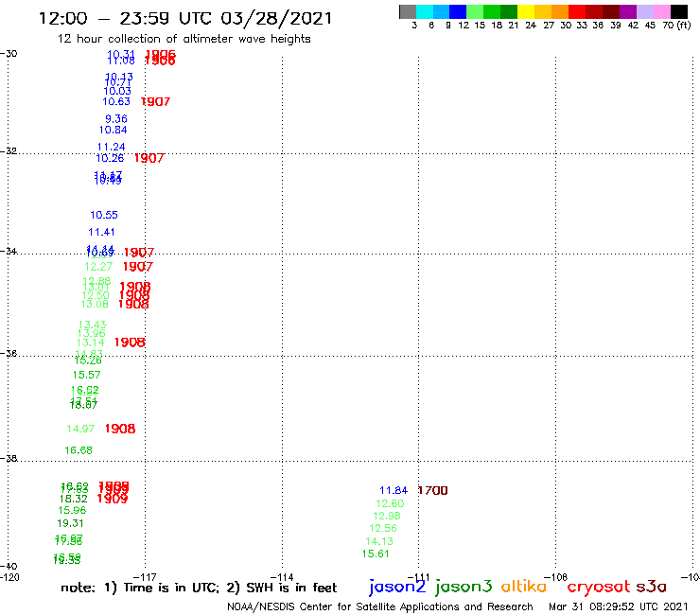Image resolution: width=700 pixels, height=615 pixels.
Task: Click the 13.14 wave height
Action: (x=90, y=343)
